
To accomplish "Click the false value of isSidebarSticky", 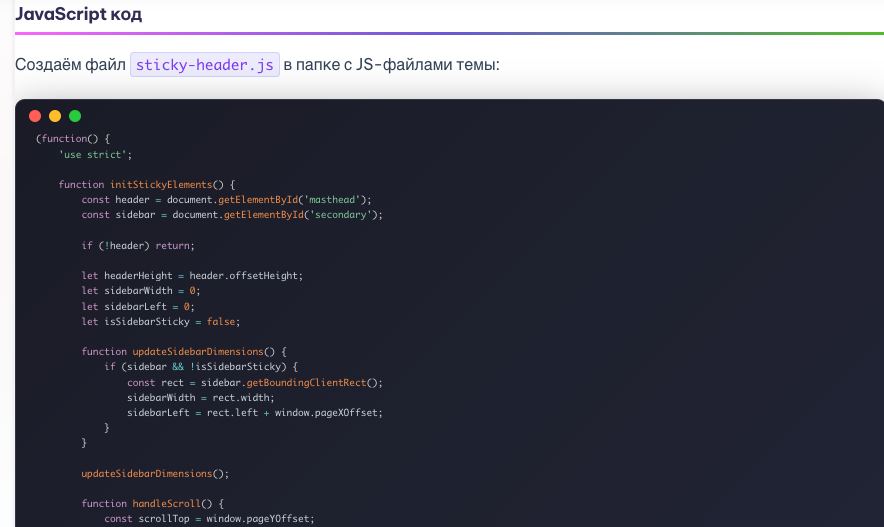I will coord(222,321).
